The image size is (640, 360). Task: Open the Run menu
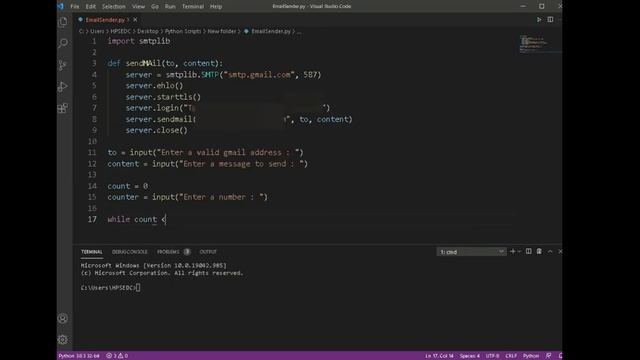[x=170, y=6]
